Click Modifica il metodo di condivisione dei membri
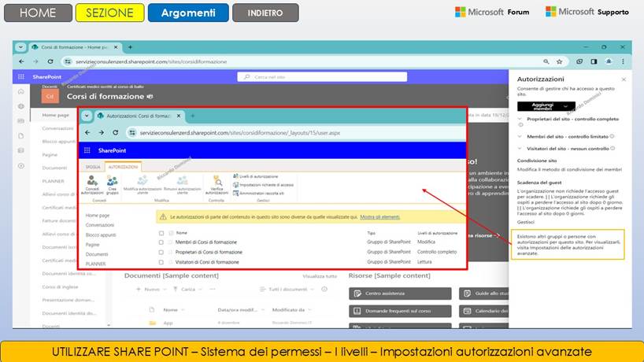 click(569, 169)
